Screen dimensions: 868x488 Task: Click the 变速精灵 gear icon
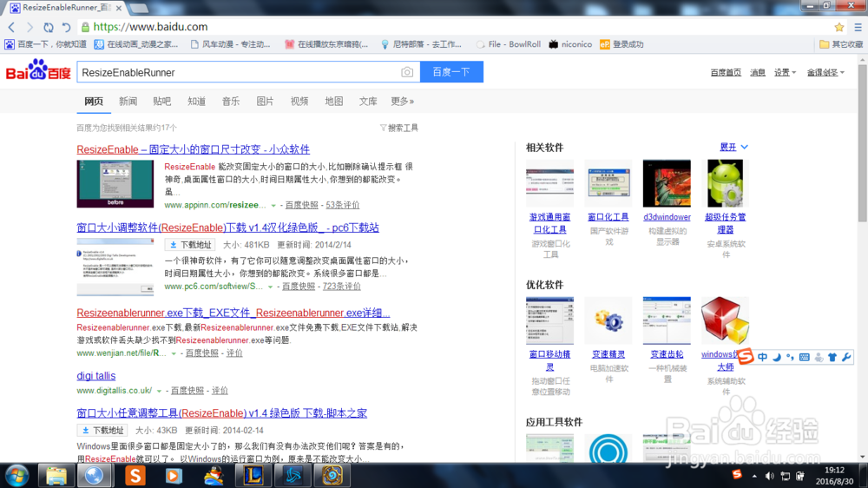pos(608,320)
